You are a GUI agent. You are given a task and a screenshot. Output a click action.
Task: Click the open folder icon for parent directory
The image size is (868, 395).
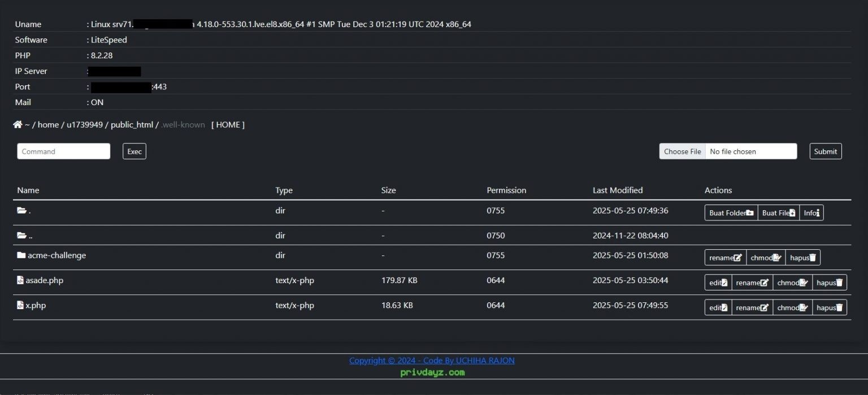21,235
